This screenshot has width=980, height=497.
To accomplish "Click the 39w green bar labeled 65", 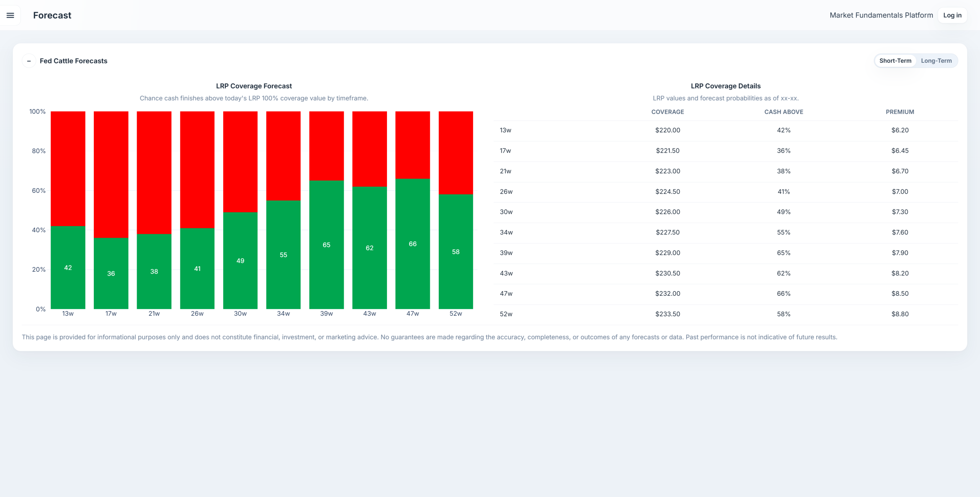I will click(x=327, y=244).
